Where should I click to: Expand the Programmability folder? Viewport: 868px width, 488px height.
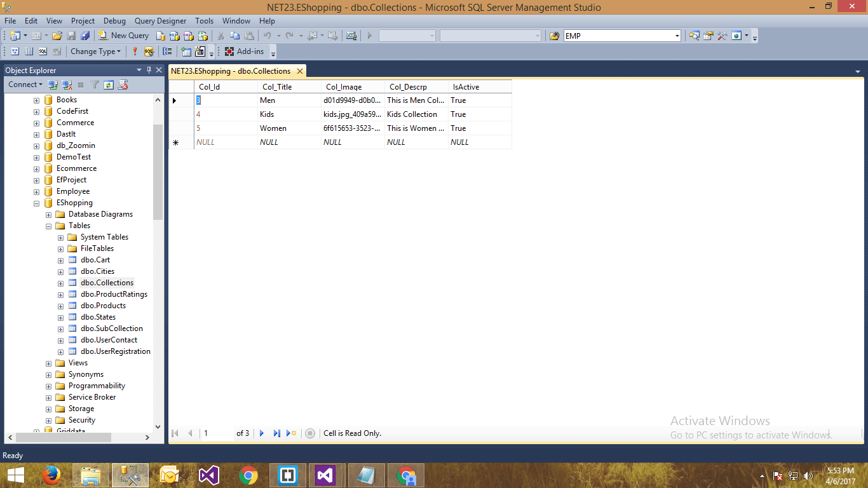coord(48,386)
